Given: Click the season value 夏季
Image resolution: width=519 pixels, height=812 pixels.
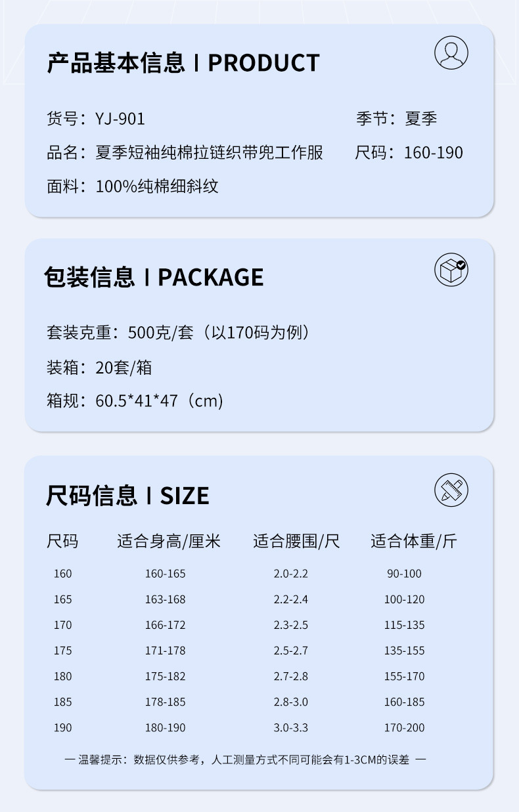Looking at the screenshot, I should pos(421,119).
